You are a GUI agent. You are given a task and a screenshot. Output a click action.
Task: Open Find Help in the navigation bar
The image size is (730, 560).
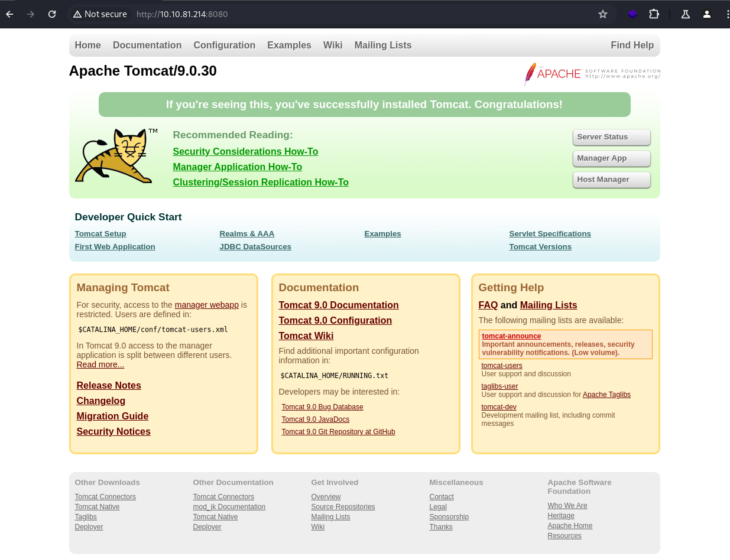[x=632, y=45]
